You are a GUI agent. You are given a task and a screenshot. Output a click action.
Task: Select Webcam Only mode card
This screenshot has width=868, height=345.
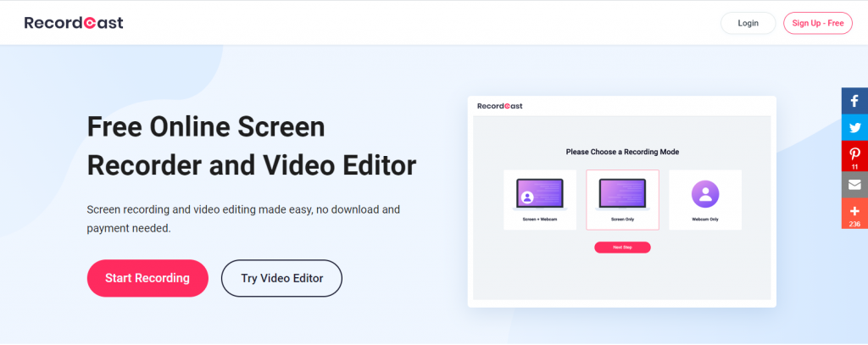(x=705, y=200)
